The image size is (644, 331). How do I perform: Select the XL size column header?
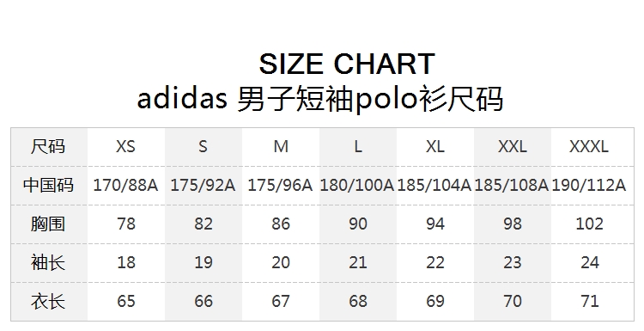[x=435, y=147]
